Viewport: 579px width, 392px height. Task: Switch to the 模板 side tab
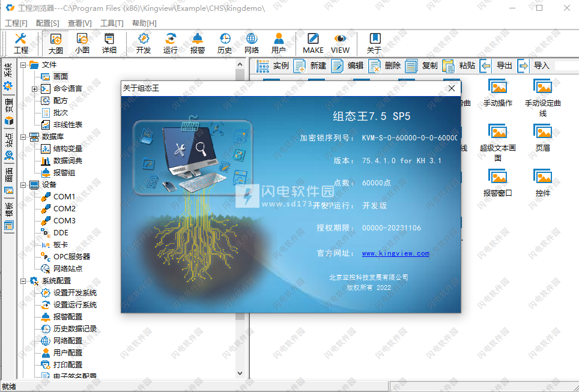tap(8, 216)
